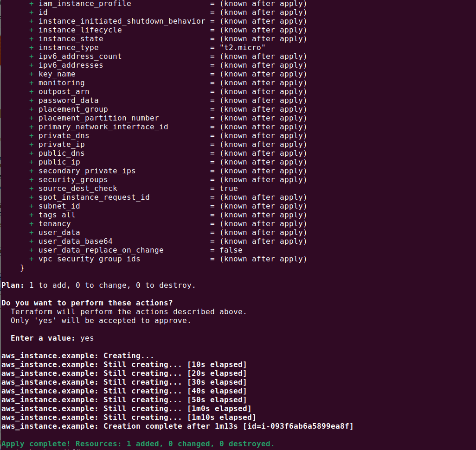Click "Only 'yes' will be accepted" line
Image resolution: width=476 pixels, height=450 pixels.
[x=101, y=321]
